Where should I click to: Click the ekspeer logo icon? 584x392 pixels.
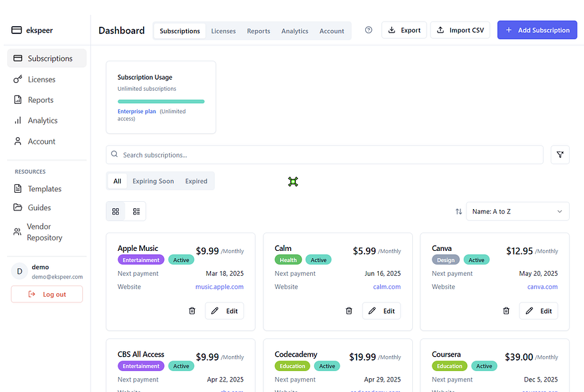click(x=16, y=30)
